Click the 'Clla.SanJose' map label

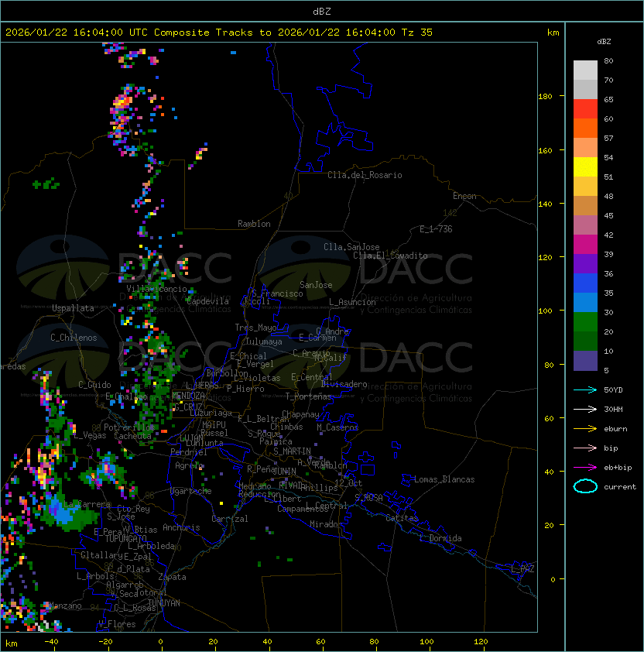[x=351, y=247]
